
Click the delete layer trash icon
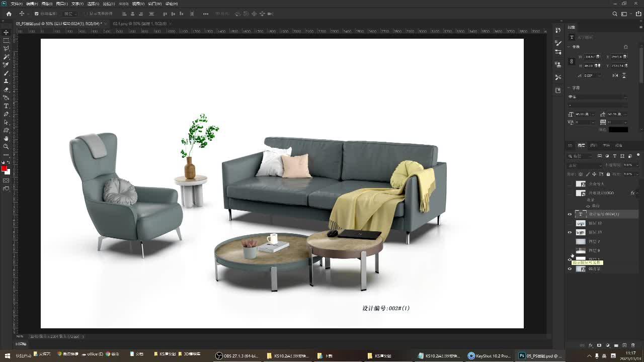(x=632, y=345)
